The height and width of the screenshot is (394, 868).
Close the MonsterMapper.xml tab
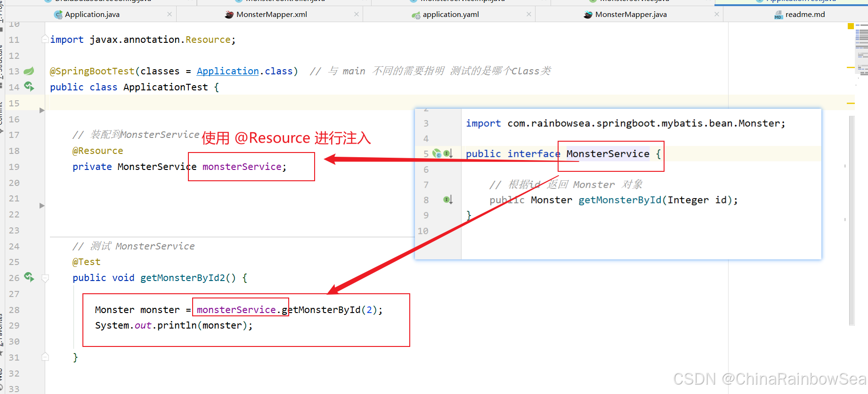357,15
